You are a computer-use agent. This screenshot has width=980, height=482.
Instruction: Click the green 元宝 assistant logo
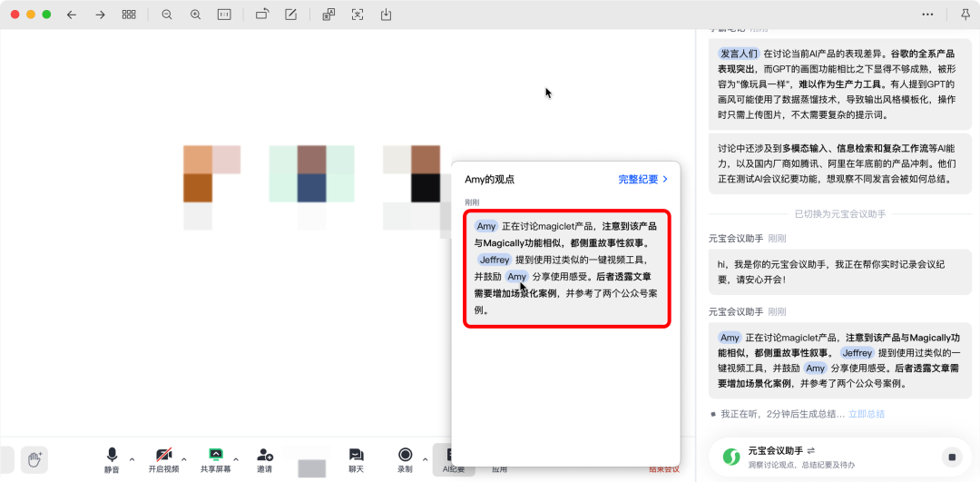730,457
